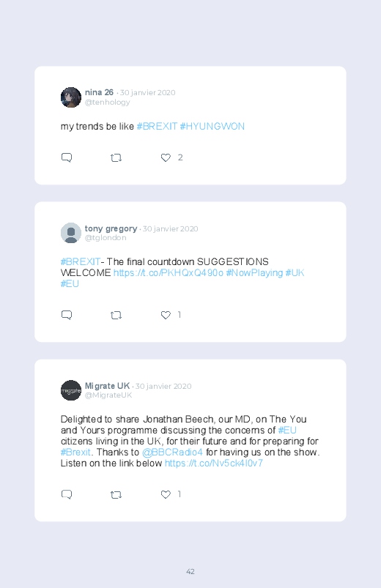Click the tony gregory display name

(111, 228)
